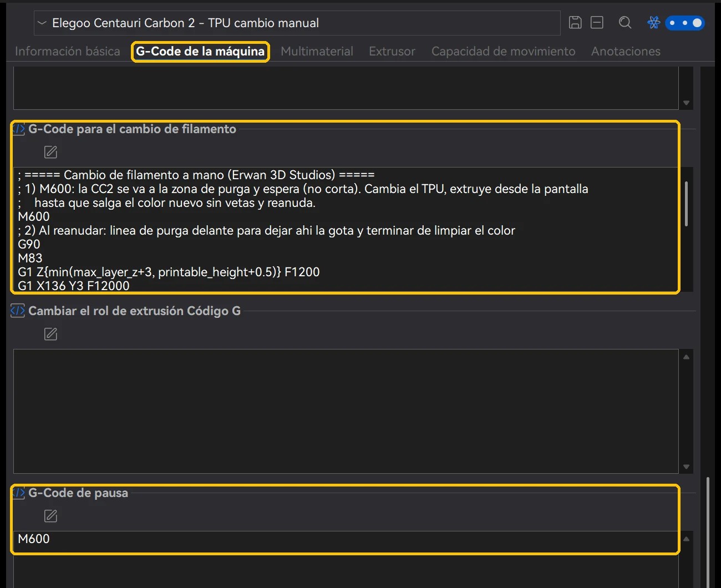Toggle the advanced mode switch
This screenshot has width=721, height=588.
coord(685,23)
